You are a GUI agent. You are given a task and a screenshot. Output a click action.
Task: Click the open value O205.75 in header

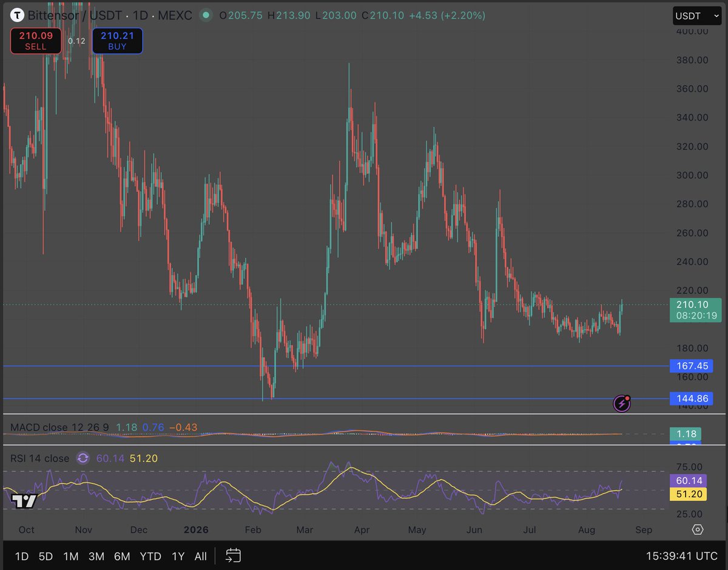point(241,15)
